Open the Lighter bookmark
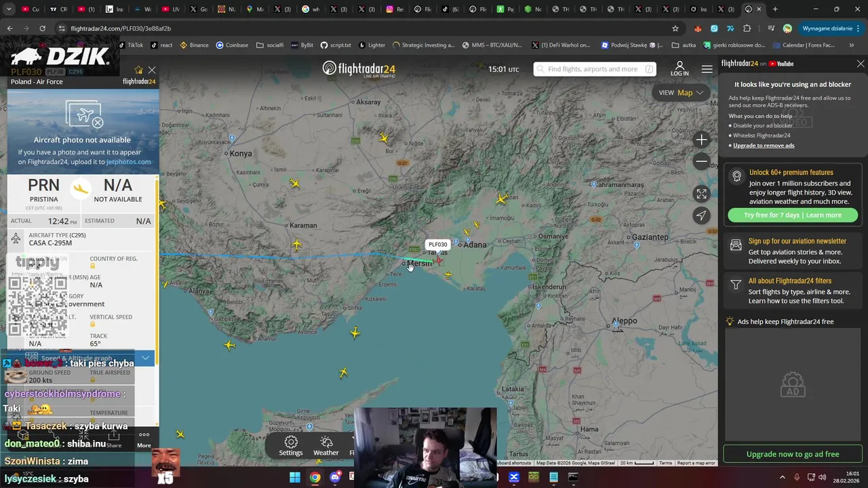868x488 pixels. point(372,45)
